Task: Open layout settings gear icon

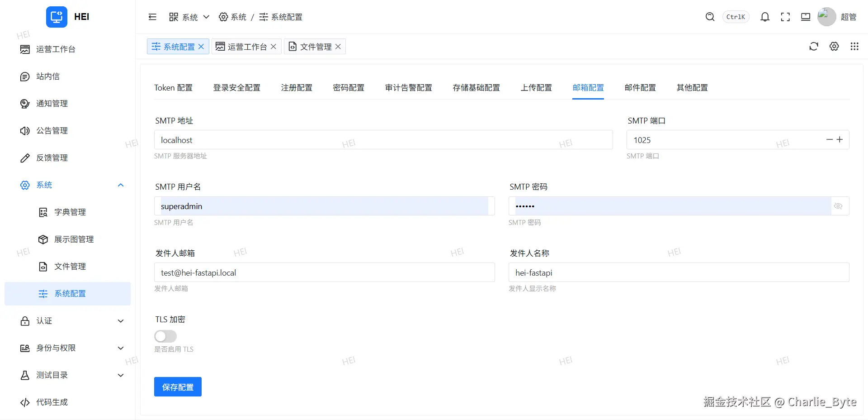Action: click(834, 46)
